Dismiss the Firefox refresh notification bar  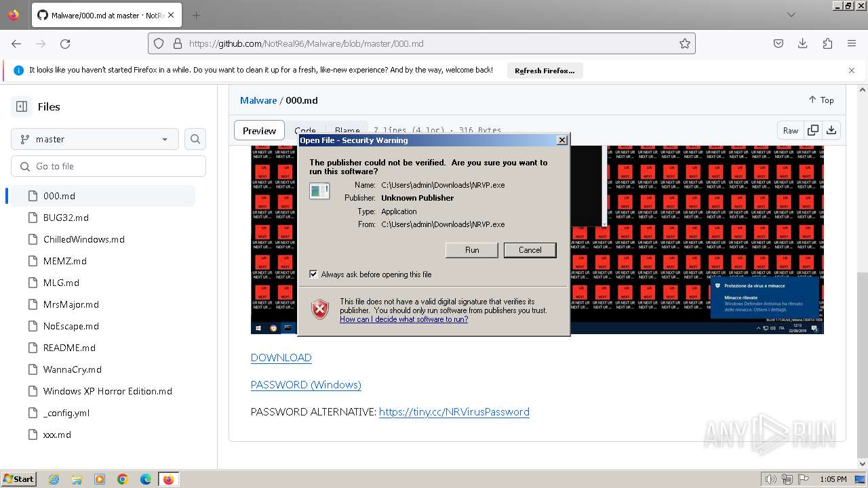coord(852,70)
